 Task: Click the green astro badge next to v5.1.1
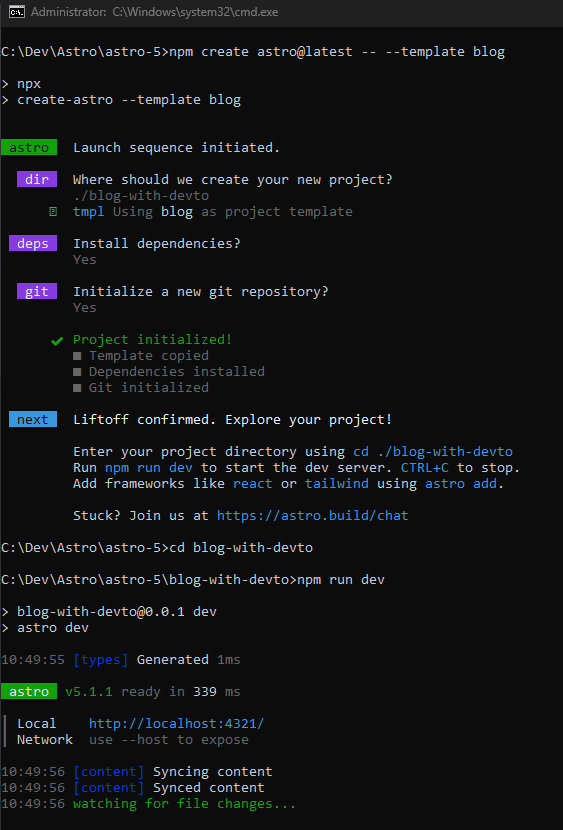29,691
